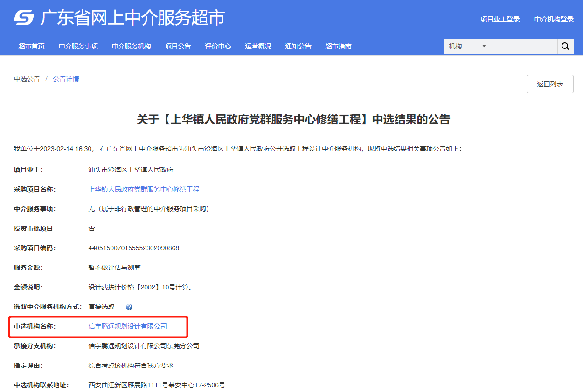Open the 信宇腾远规划设计有限公司 company link

click(127, 326)
